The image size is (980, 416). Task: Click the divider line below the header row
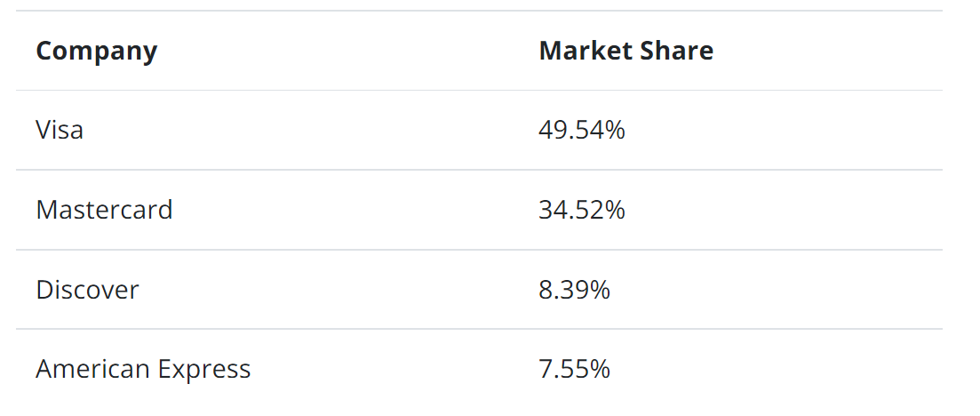(479, 90)
